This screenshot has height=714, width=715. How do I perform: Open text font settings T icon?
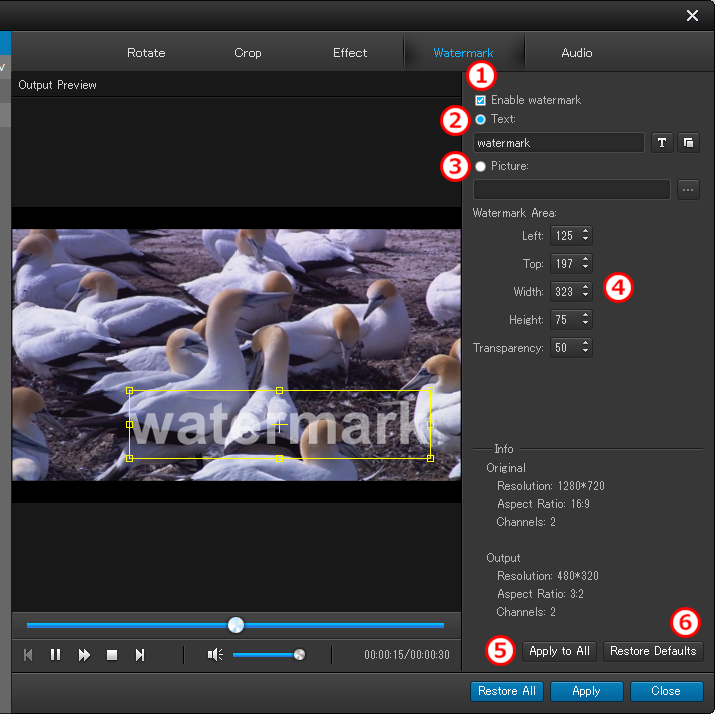click(x=662, y=143)
